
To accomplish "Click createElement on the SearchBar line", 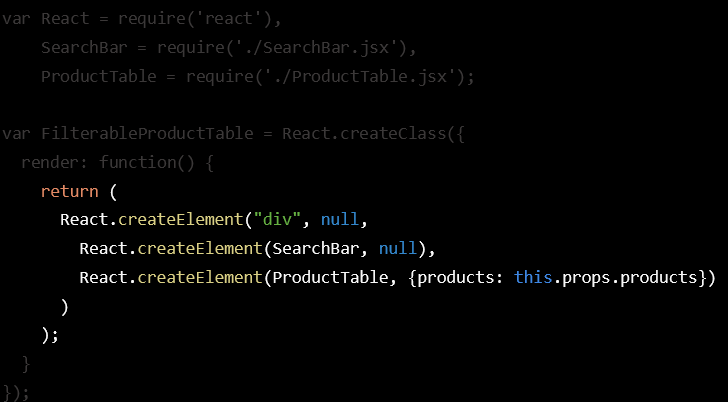I will click(200, 248).
